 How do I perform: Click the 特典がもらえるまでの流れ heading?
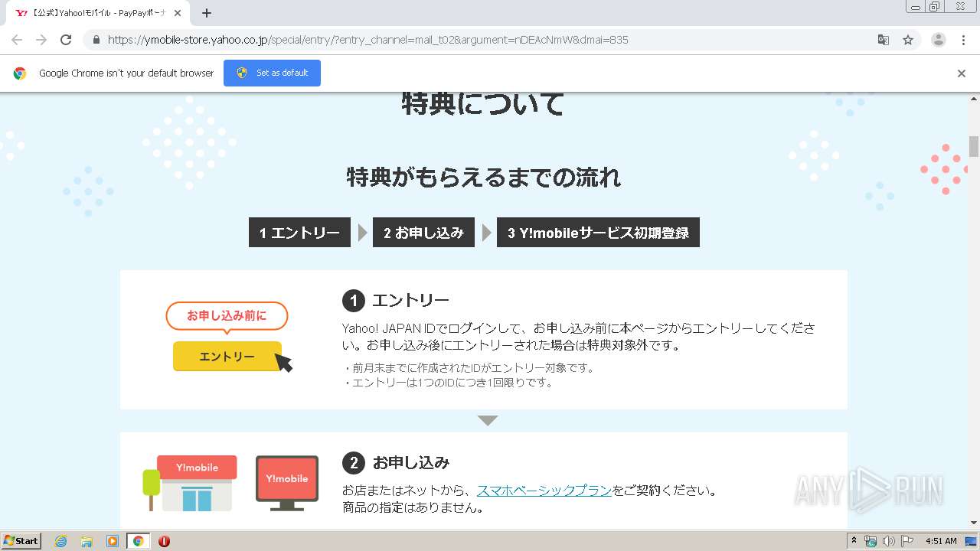483,178
